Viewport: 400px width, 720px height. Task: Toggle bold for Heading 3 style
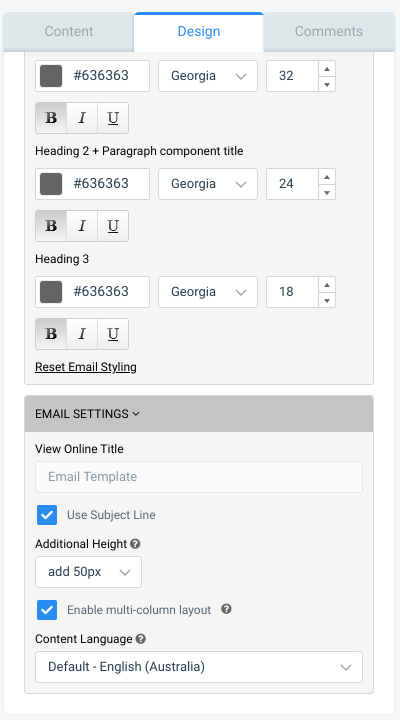(51, 334)
